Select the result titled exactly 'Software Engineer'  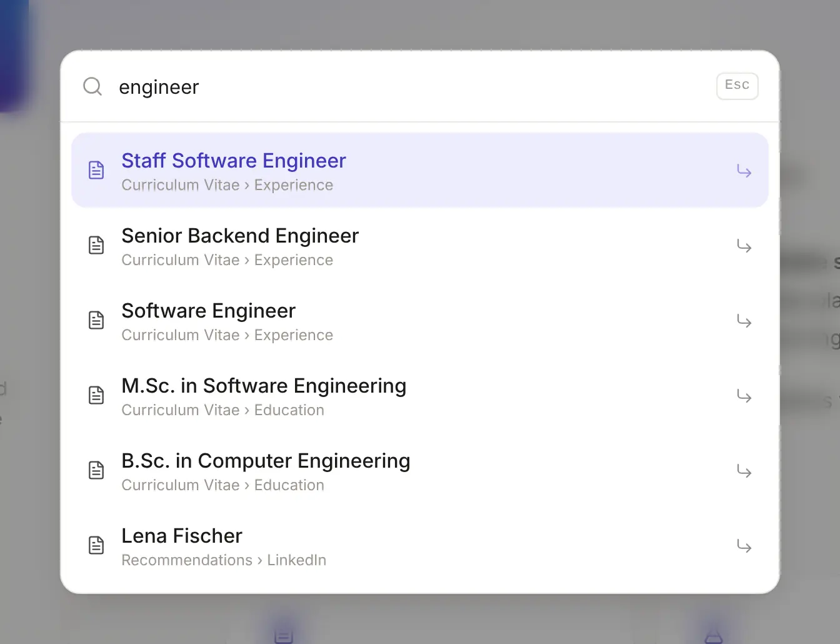click(420, 320)
